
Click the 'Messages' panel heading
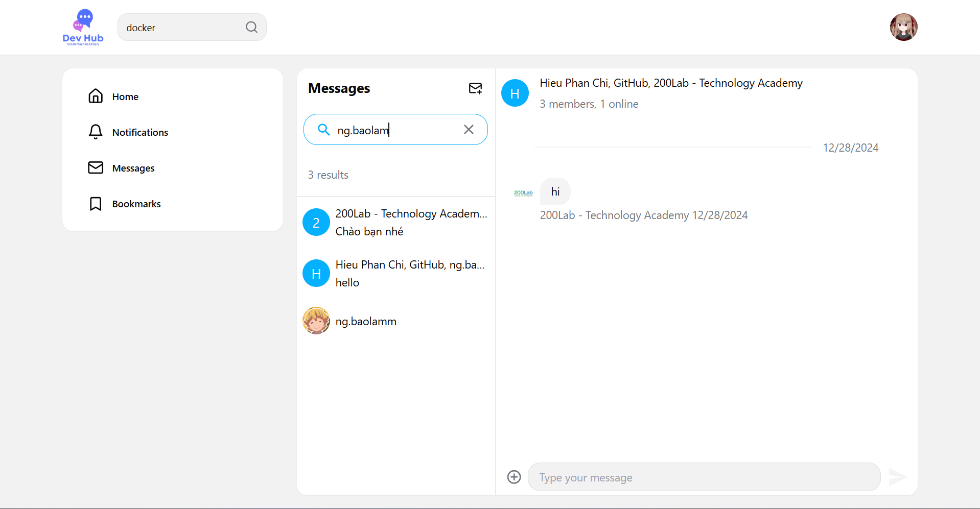pyautogui.click(x=339, y=88)
